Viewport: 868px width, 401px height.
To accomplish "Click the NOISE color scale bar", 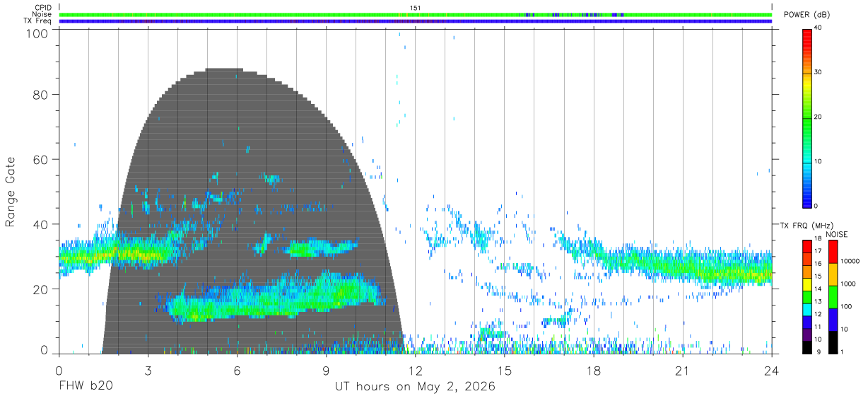I will point(832,296).
